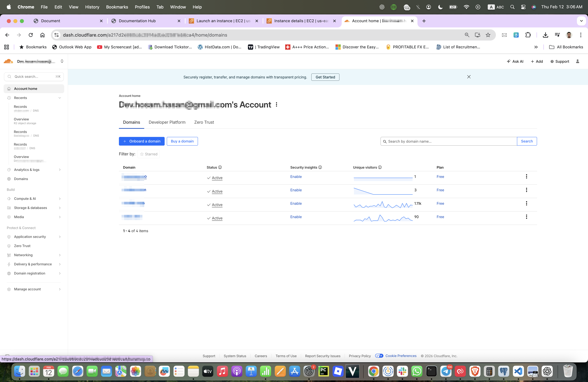Viewport: 588px width, 382px height.
Task: Open three-dot menu beside account title
Action: point(277,105)
